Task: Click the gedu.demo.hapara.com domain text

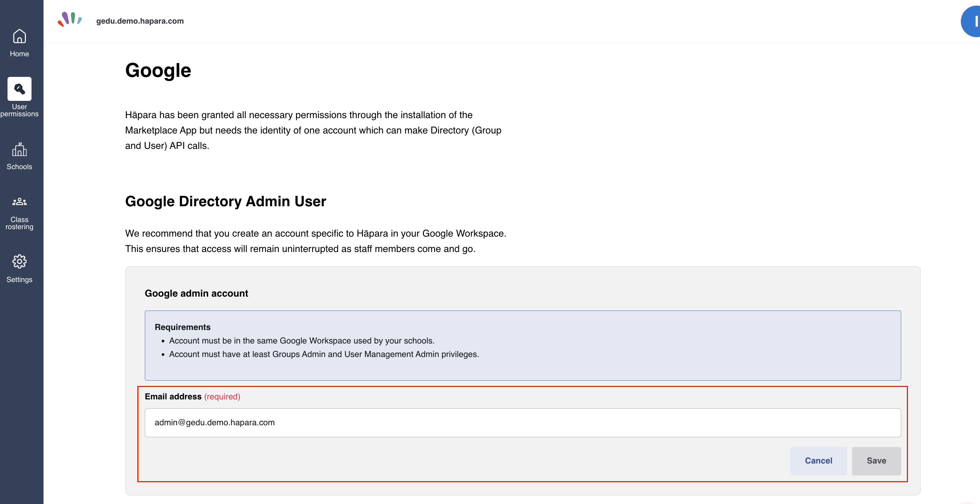Action: (x=140, y=21)
